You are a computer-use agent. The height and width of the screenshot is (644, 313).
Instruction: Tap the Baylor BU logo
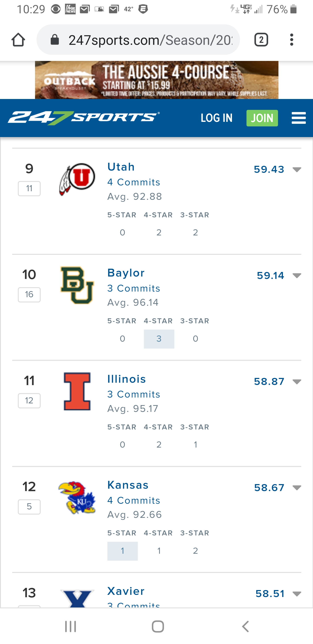[x=77, y=285]
